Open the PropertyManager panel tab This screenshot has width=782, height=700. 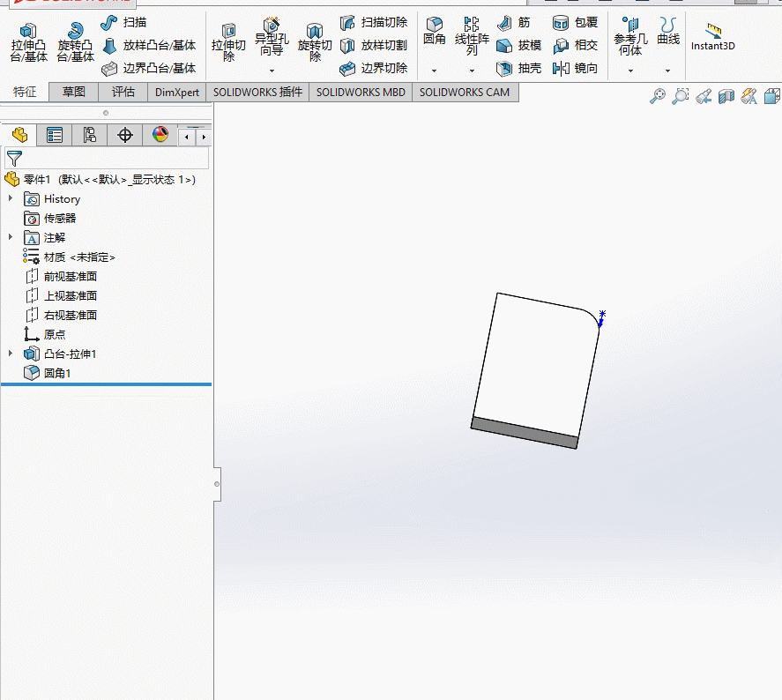55,135
